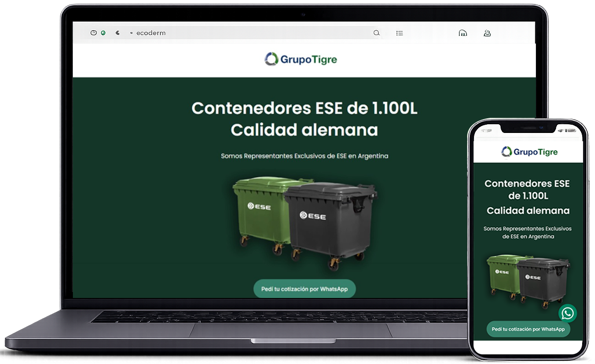Click the "Contenedores ESE de 1.100L" laptop heading
Viewport: 595px width, 364px height.
[x=304, y=109]
